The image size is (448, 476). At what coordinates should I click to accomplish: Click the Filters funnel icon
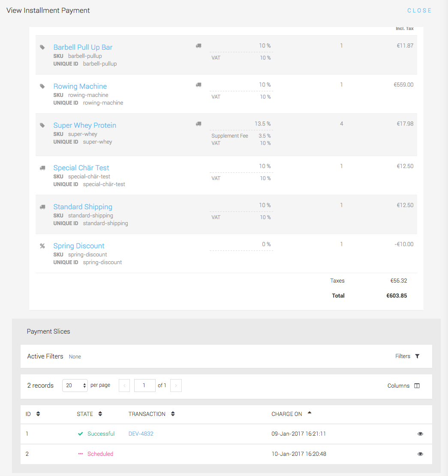click(x=417, y=356)
